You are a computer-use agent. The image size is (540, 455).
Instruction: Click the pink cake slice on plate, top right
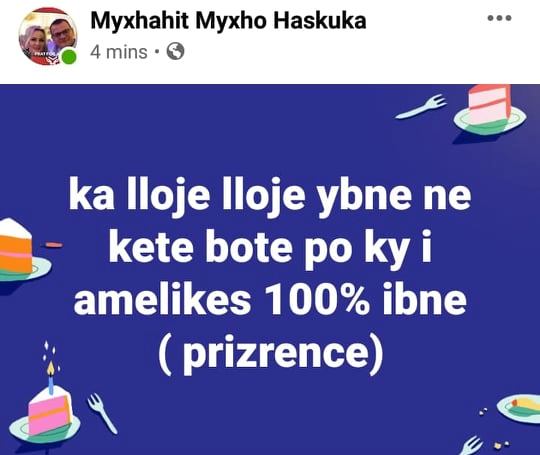click(490, 108)
